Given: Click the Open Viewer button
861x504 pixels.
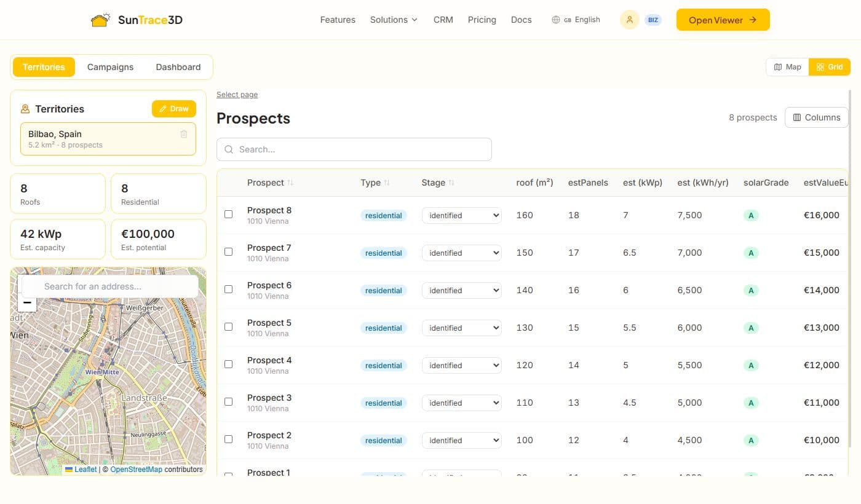Looking at the screenshot, I should (x=723, y=20).
